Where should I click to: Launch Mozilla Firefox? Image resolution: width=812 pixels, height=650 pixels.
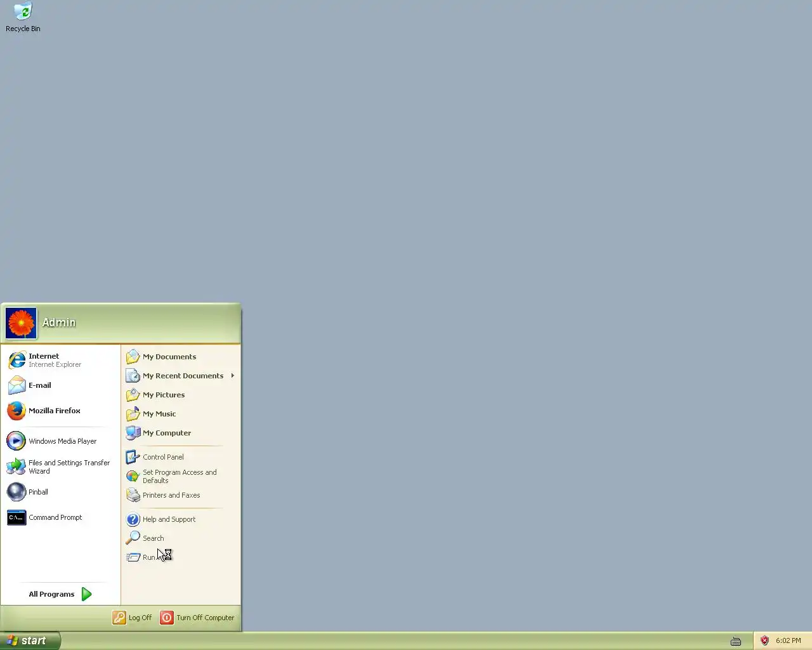pyautogui.click(x=60, y=411)
